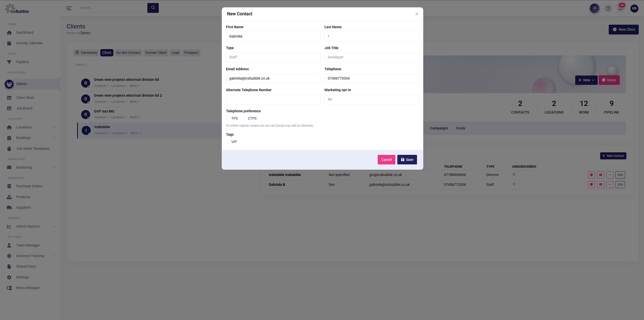Open the Client Work table icon
The image size is (644, 320).
click(x=9, y=98)
